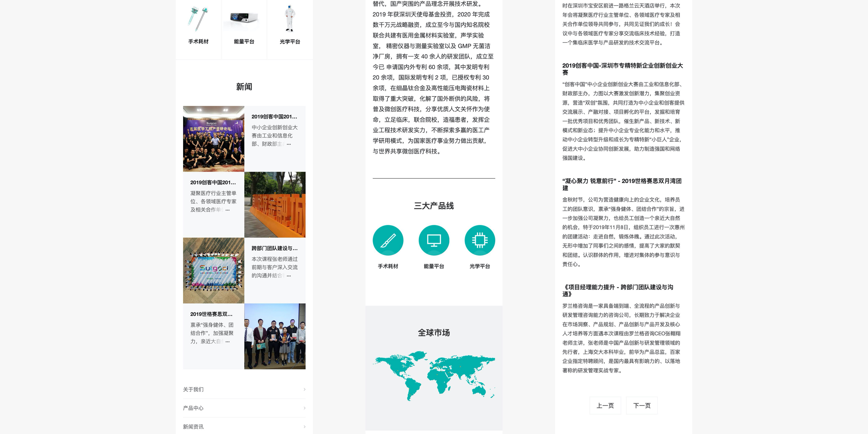Click 能量平台 label under monitor icon

(434, 266)
